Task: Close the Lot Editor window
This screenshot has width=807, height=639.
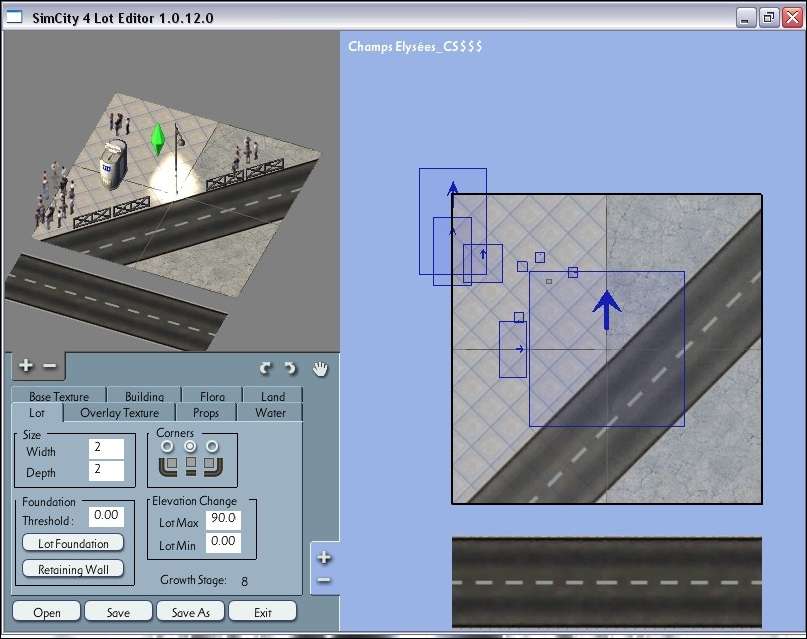Action: pos(793,18)
